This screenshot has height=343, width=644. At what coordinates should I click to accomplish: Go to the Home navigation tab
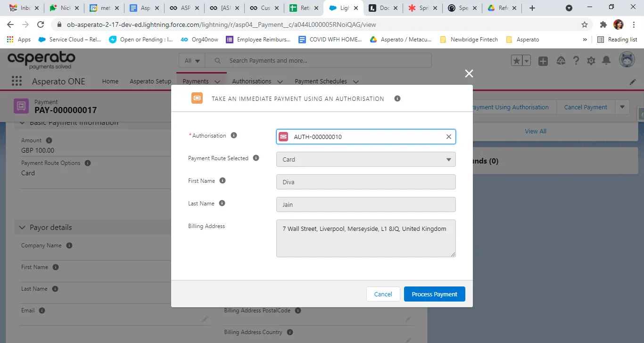[110, 81]
